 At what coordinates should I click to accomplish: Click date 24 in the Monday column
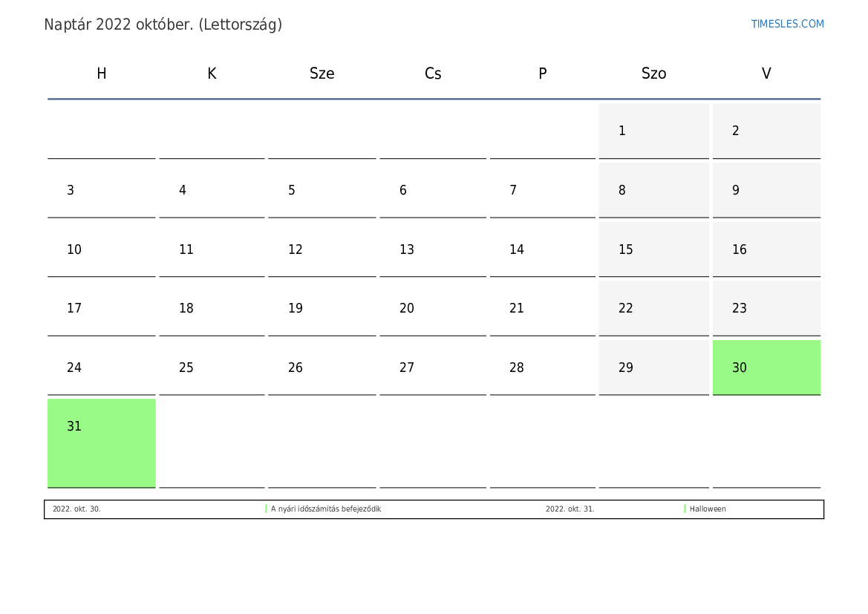[102, 368]
